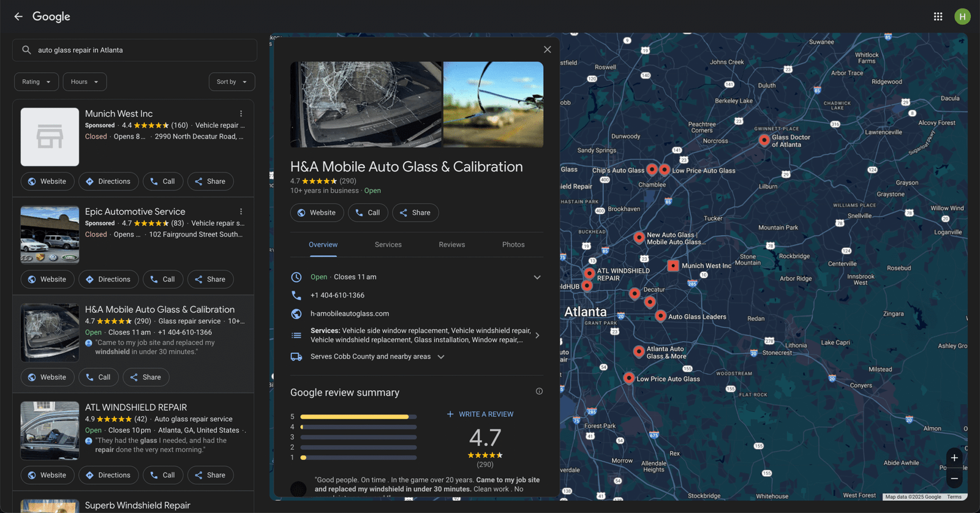Open the Google apps grid
This screenshot has width=980, height=513.
click(x=938, y=17)
